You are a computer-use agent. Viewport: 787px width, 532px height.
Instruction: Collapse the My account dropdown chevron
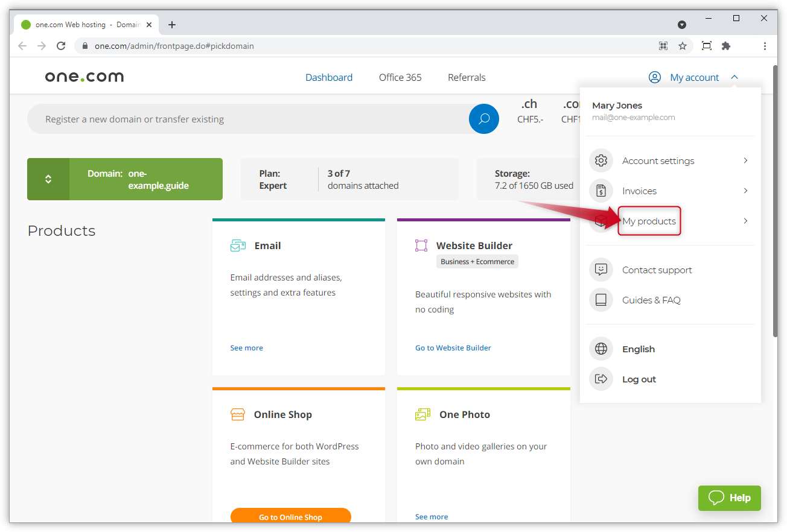click(x=734, y=77)
